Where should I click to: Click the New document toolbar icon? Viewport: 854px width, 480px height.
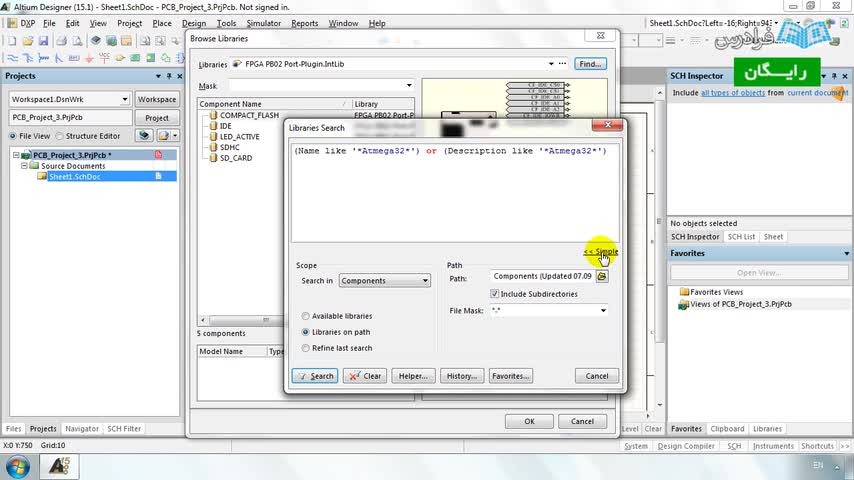12,41
